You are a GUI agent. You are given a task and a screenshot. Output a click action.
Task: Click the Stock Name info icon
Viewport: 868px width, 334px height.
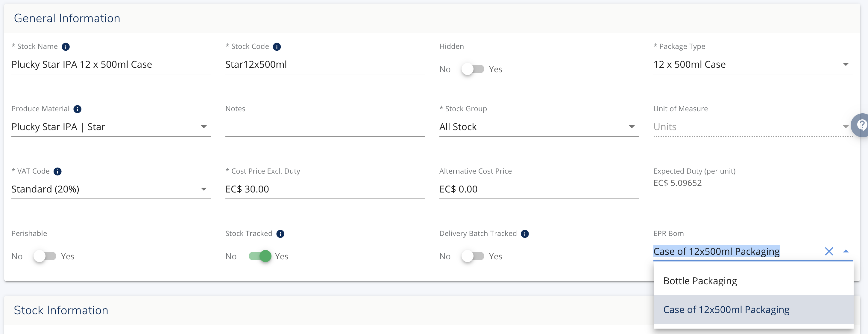click(66, 47)
